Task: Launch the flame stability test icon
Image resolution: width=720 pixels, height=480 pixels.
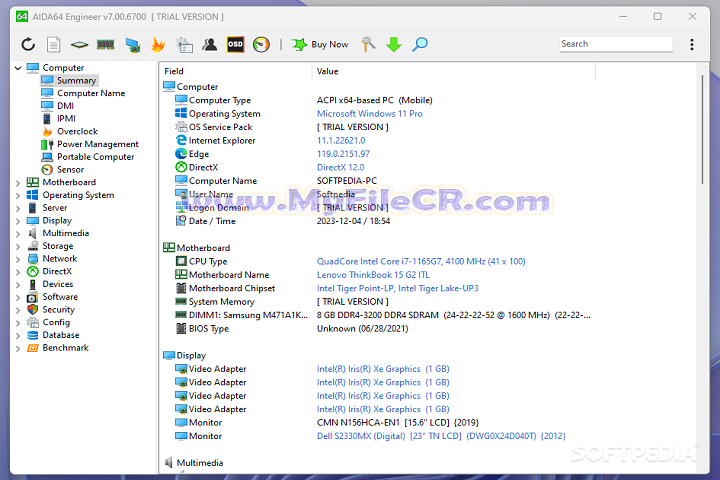Action: [x=158, y=45]
